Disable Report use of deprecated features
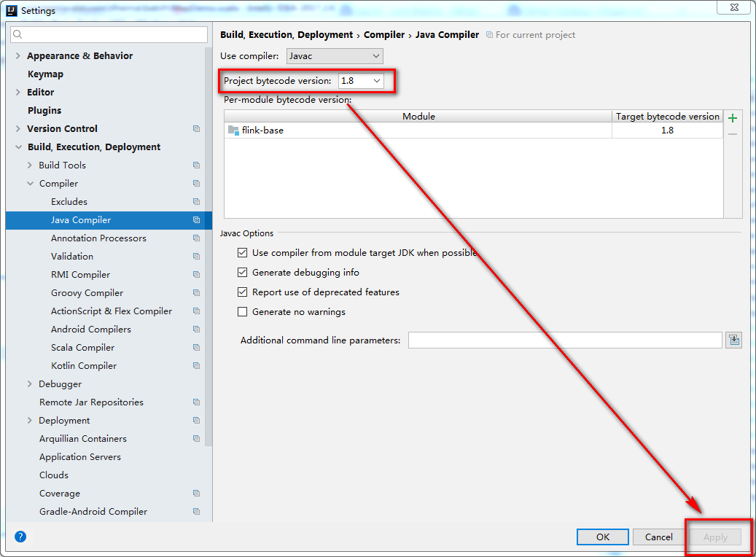 coord(242,292)
